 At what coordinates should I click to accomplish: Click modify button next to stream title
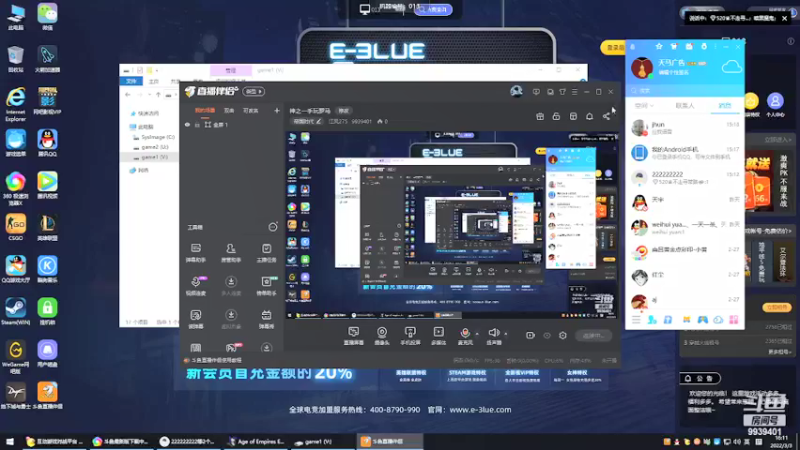(x=343, y=111)
